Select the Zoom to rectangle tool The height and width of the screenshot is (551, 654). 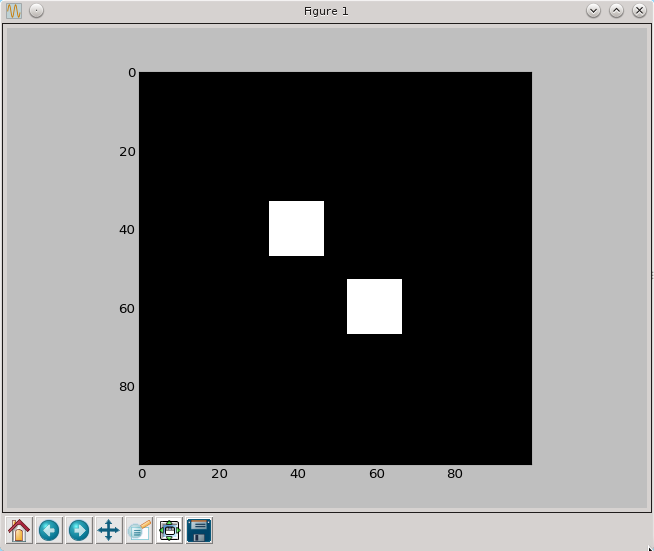pos(139,530)
